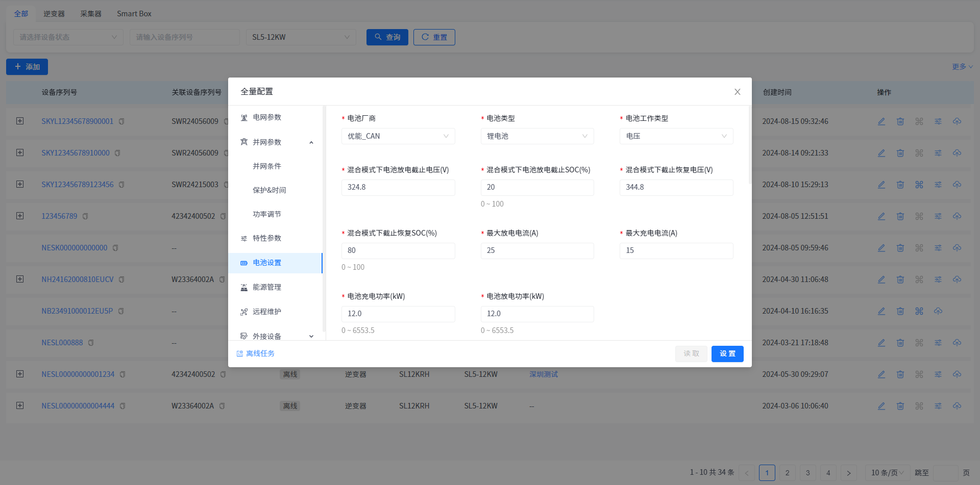Close the 全量配置 dialog
This screenshot has height=485, width=980.
737,92
